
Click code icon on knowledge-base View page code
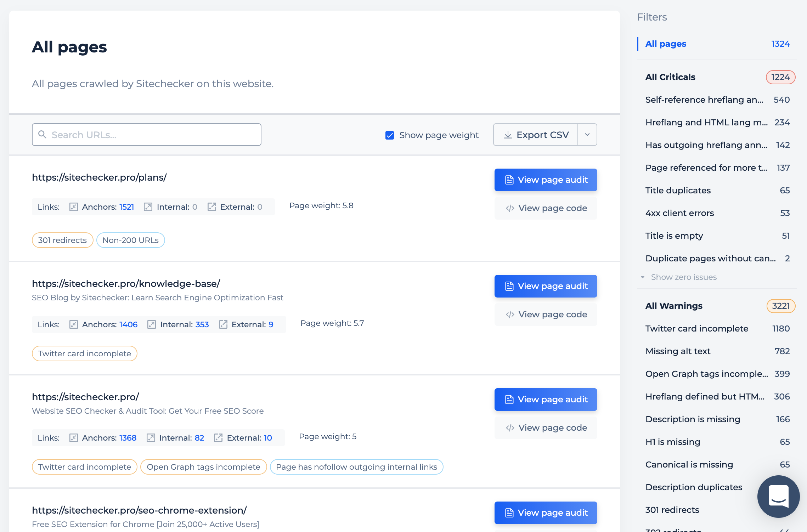click(510, 315)
